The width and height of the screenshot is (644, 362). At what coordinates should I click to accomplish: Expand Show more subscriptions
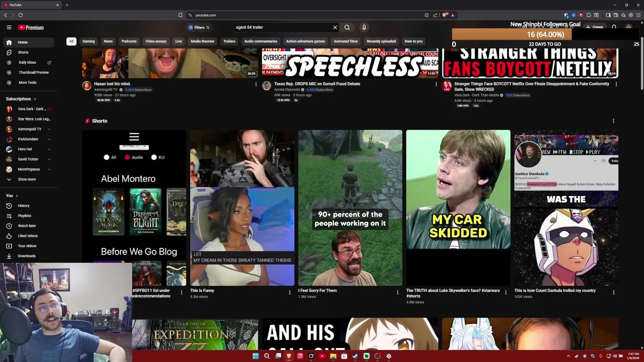[29, 179]
